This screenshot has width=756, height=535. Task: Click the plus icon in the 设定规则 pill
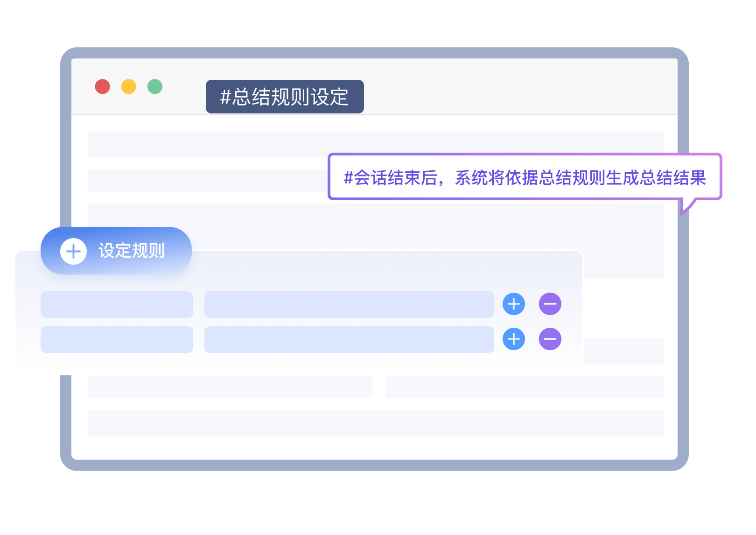tap(73, 251)
